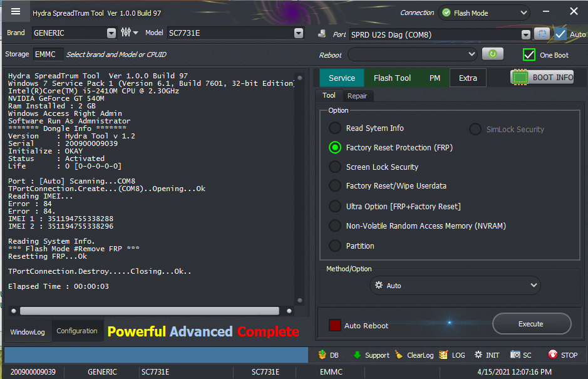Select Screen Lock Security option
This screenshot has width=588, height=379.
tap(334, 167)
